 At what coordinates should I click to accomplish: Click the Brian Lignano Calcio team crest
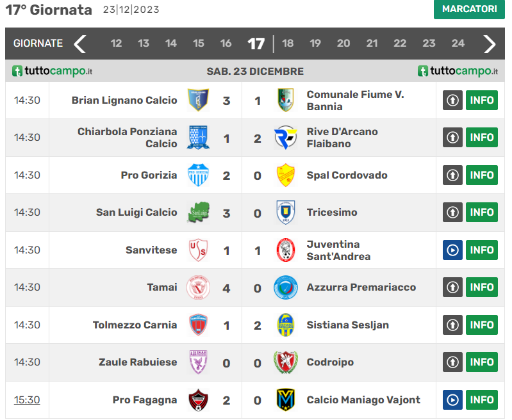(198, 100)
